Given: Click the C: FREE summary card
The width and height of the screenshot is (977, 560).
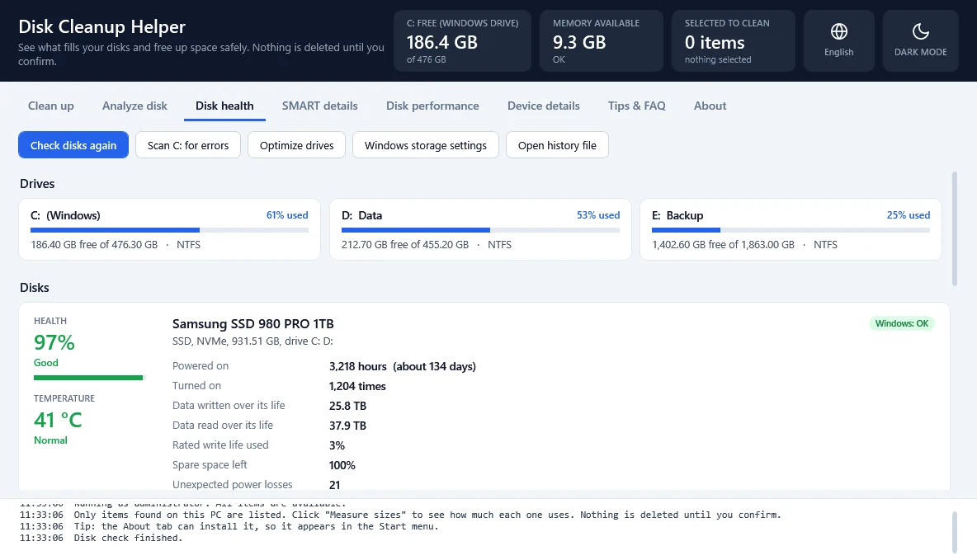Looking at the screenshot, I should (x=462, y=40).
